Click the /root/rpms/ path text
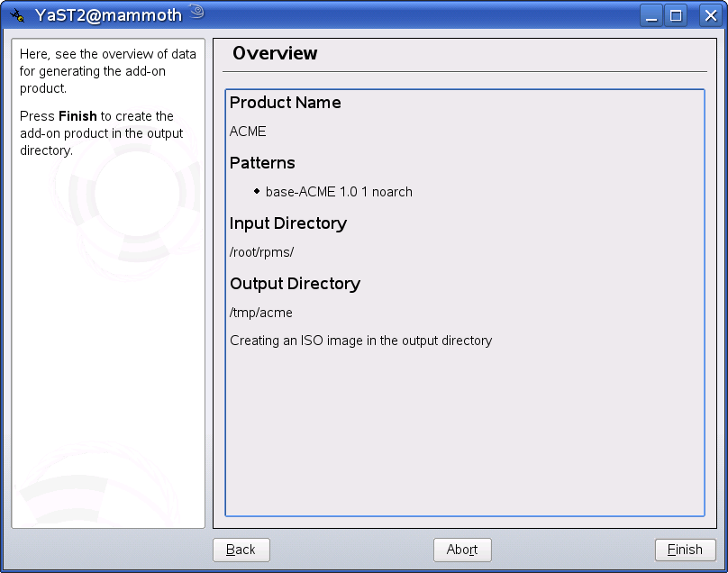 coord(261,252)
